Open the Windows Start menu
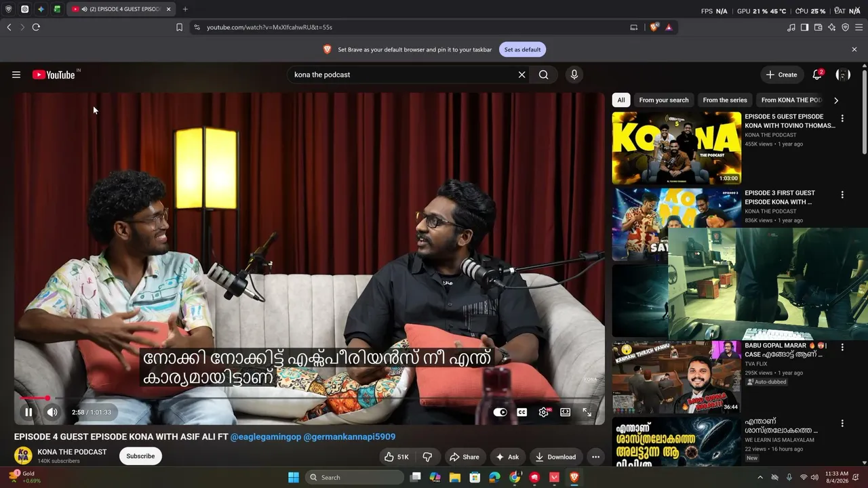Viewport: 868px width, 488px height. tap(294, 477)
